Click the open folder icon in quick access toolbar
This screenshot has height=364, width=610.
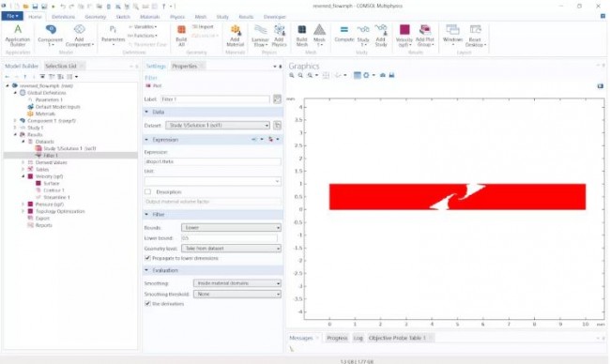click(26, 7)
